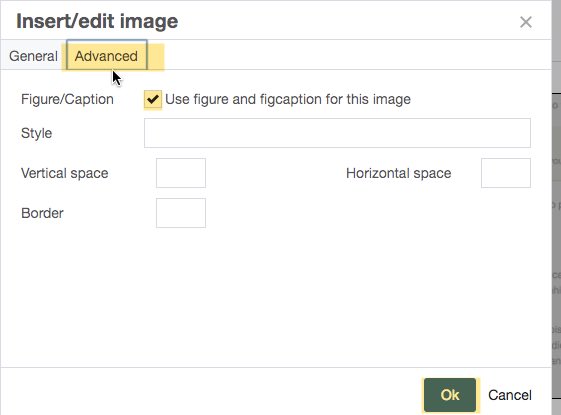Screen dimensions: 561x415
Task: Focus the Style text field
Action: point(337,133)
